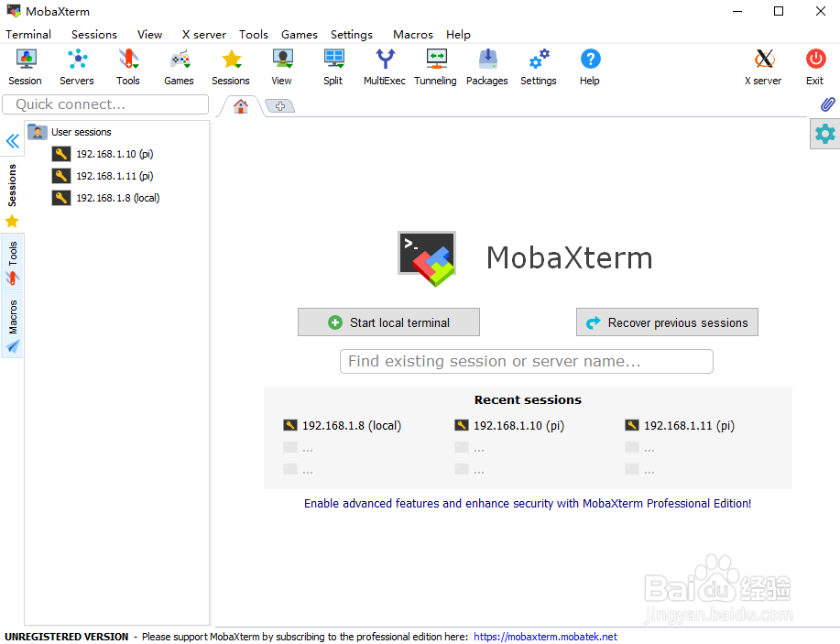Image resolution: width=840 pixels, height=644 pixels.
Task: Open the Tunneling toolbar icon
Action: 435,67
